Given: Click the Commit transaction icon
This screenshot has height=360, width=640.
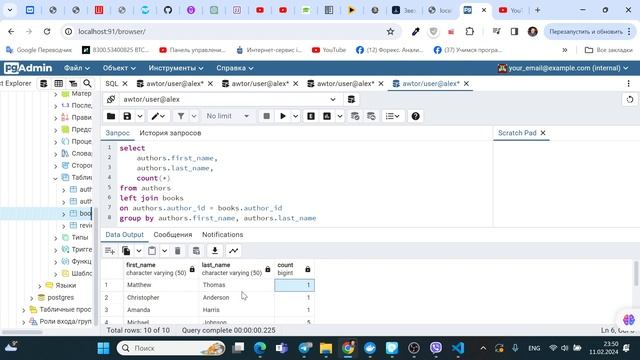Looking at the screenshot, I should click(355, 116).
